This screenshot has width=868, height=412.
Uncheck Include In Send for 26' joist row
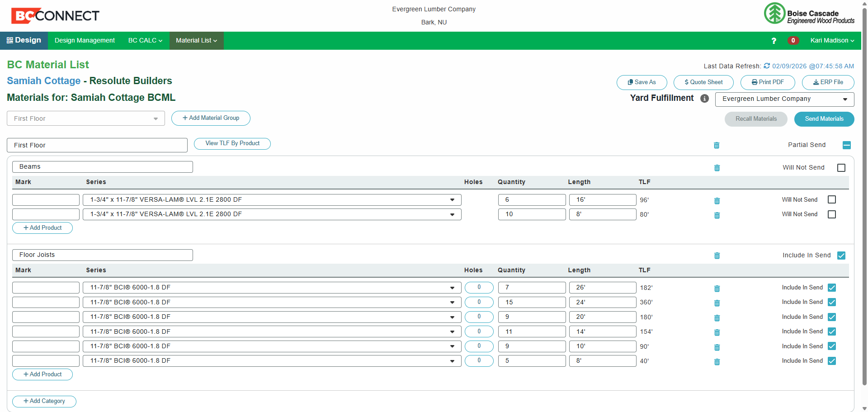[832, 288]
